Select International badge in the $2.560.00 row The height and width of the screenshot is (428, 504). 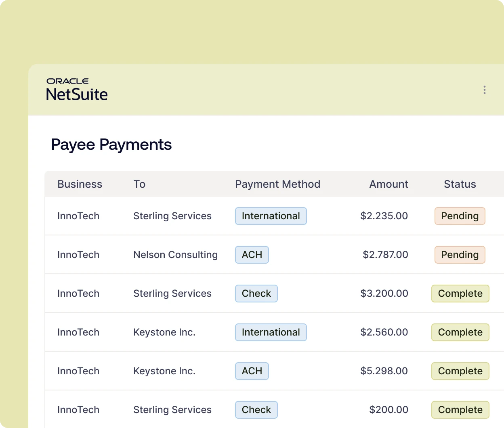coord(271,332)
